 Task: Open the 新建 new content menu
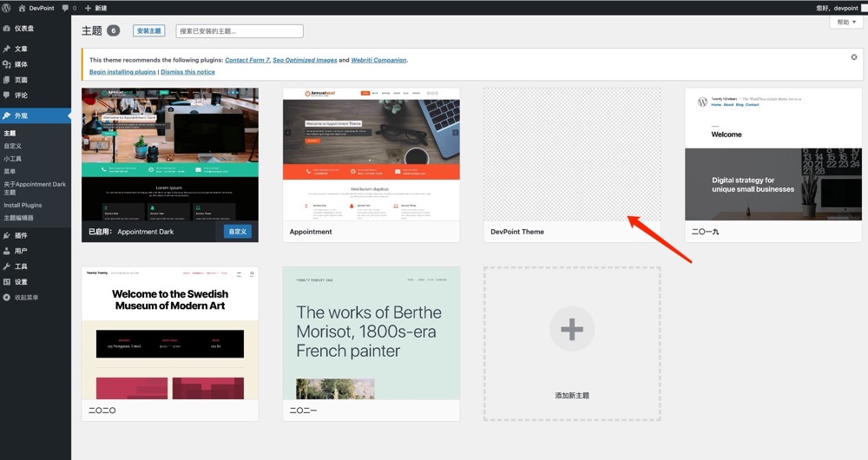pyautogui.click(x=95, y=8)
